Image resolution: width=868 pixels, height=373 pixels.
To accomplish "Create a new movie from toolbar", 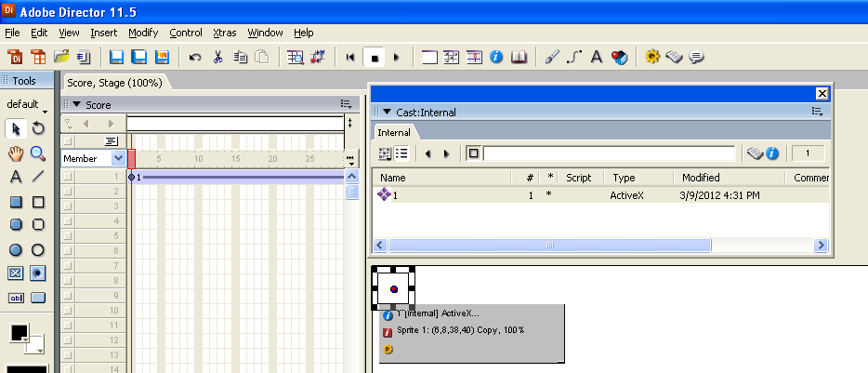I will 16,57.
